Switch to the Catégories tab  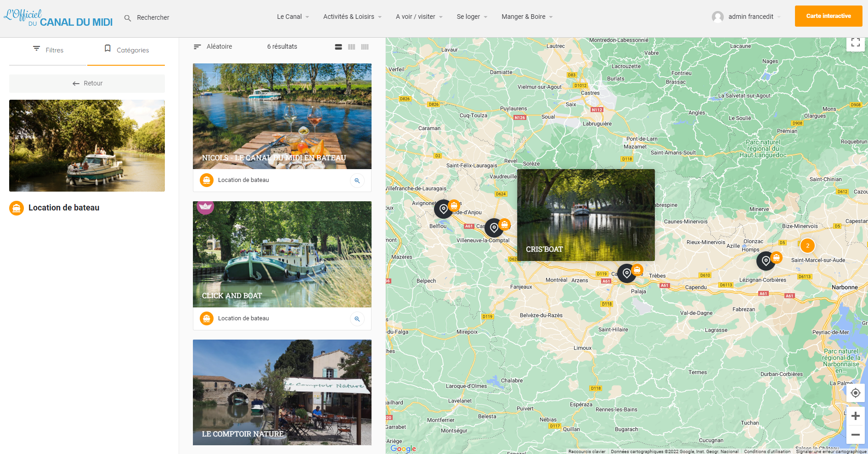click(x=126, y=50)
